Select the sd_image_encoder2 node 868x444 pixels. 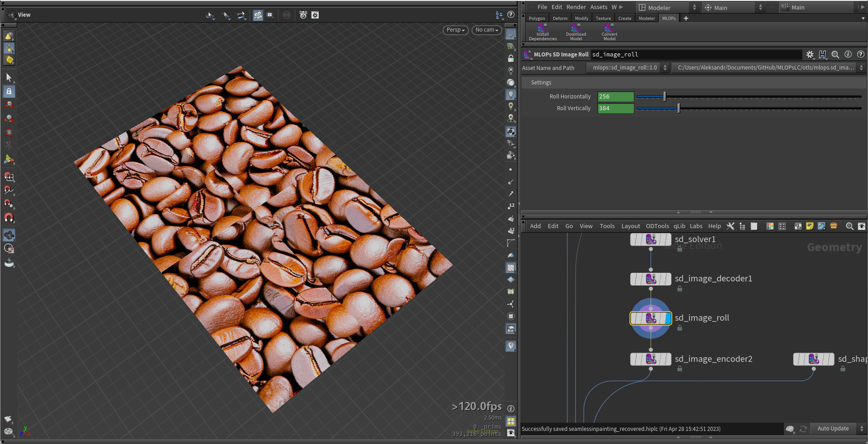tap(651, 360)
